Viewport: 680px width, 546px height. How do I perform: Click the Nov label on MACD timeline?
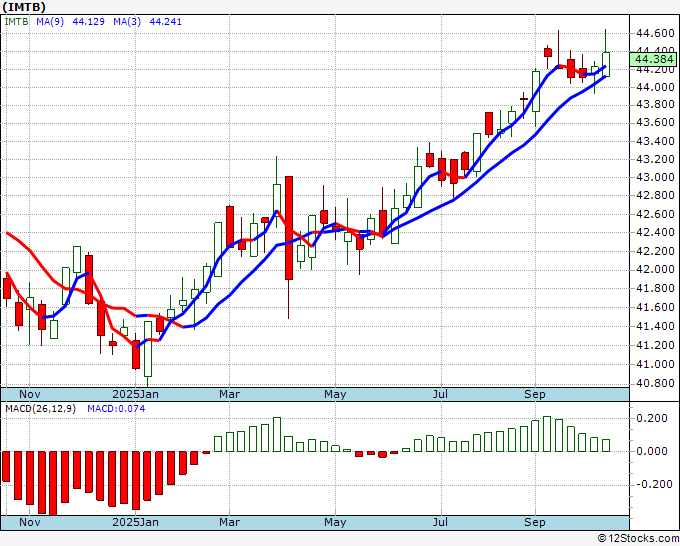(x=29, y=522)
